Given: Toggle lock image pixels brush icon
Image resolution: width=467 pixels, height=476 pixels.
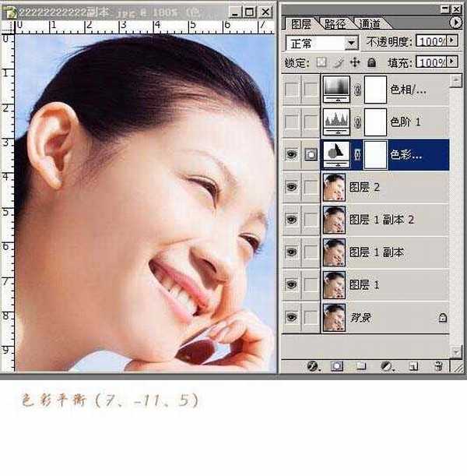Looking at the screenshot, I should click(339, 62).
